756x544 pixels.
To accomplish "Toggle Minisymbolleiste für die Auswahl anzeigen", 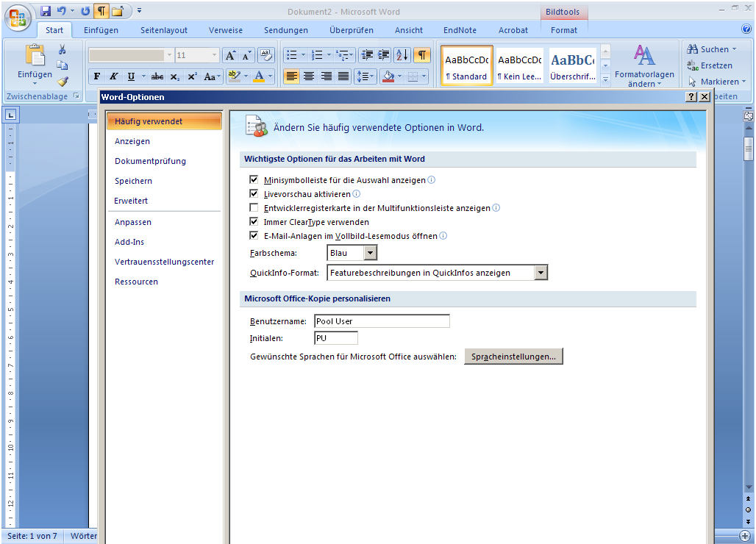I will pyautogui.click(x=254, y=179).
